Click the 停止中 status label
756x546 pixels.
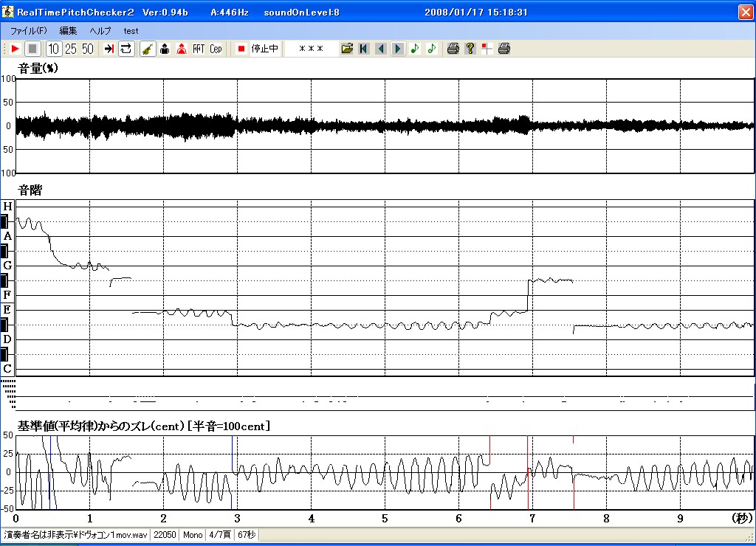(265, 49)
